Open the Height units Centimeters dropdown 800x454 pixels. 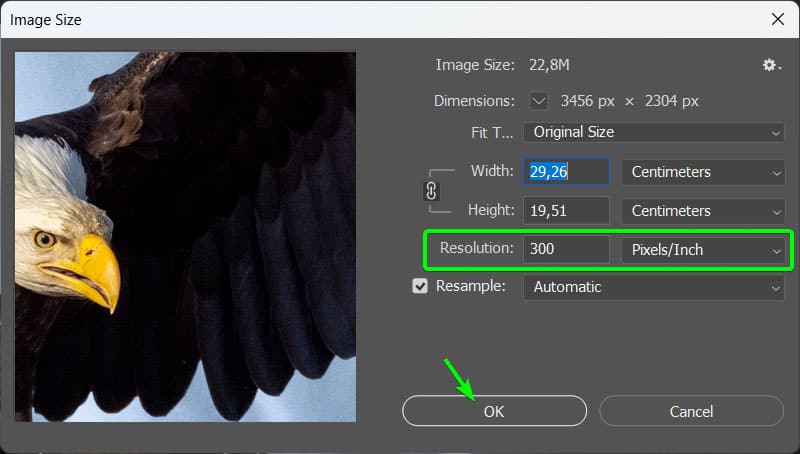tap(703, 211)
